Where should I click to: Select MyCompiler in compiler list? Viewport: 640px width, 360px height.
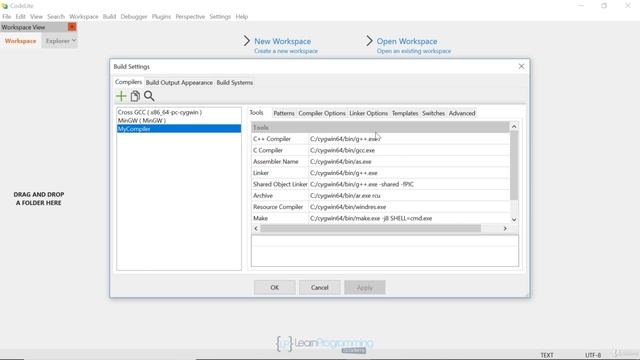(179, 129)
